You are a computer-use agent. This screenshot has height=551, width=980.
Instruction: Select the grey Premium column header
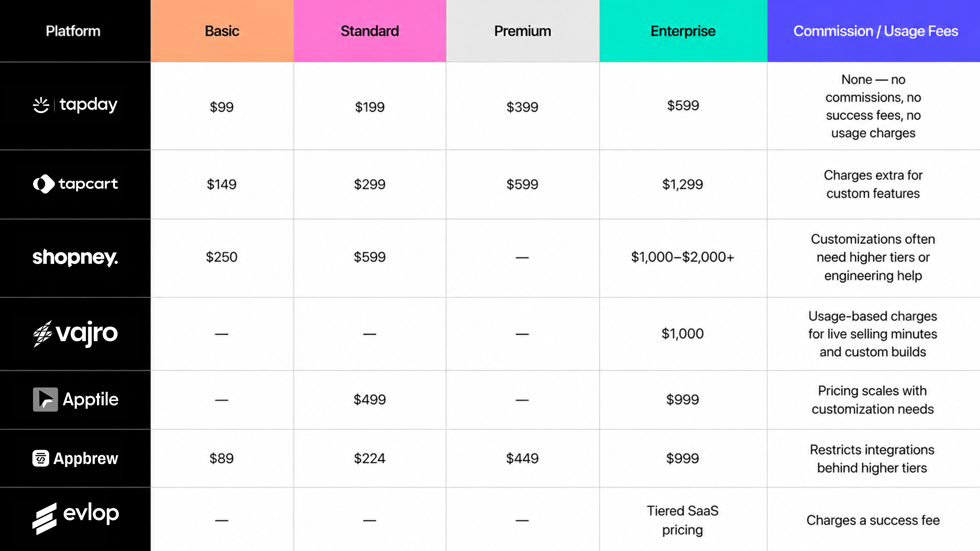[x=523, y=31]
